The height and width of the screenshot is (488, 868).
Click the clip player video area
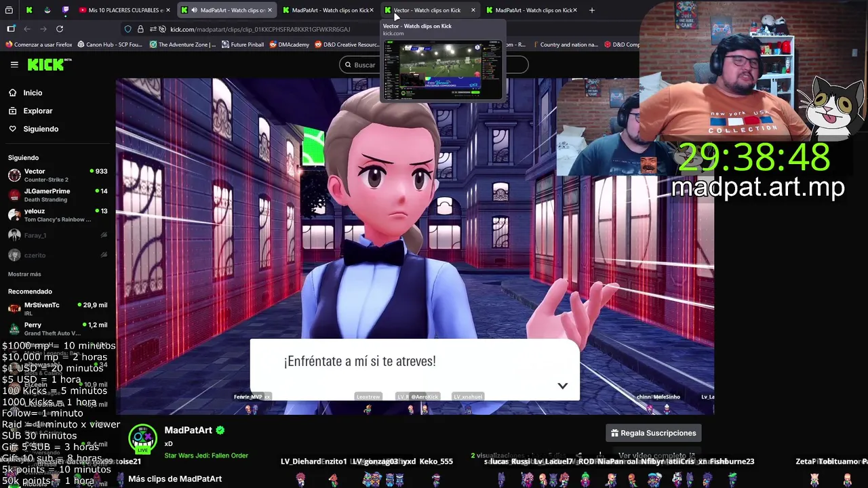pyautogui.click(x=414, y=246)
